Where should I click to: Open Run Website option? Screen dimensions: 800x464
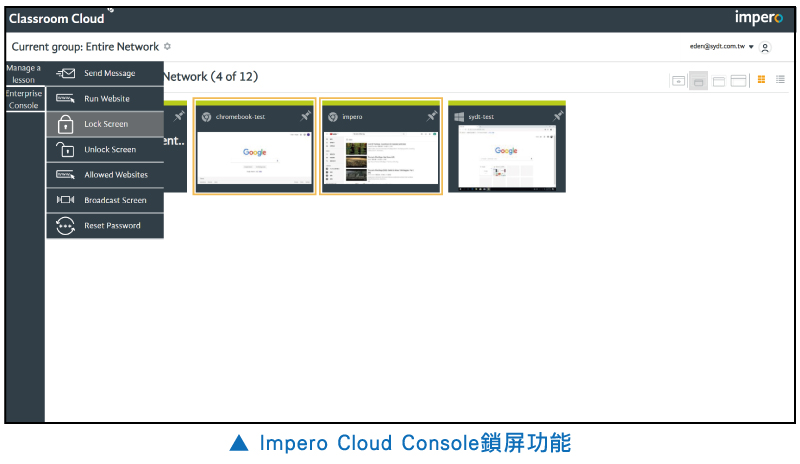[x=106, y=99]
